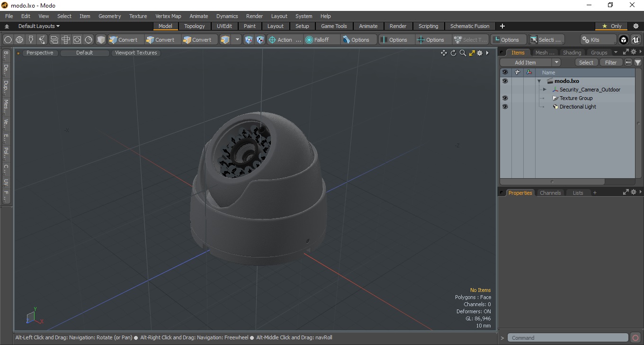This screenshot has height=345, width=644.
Task: Click the pie circle icon in toolbar
Action: click(89, 40)
